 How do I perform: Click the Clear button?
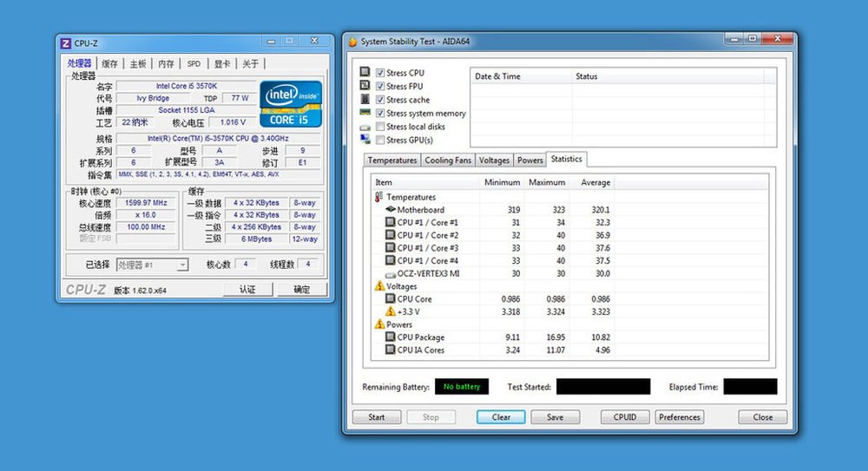coord(501,416)
